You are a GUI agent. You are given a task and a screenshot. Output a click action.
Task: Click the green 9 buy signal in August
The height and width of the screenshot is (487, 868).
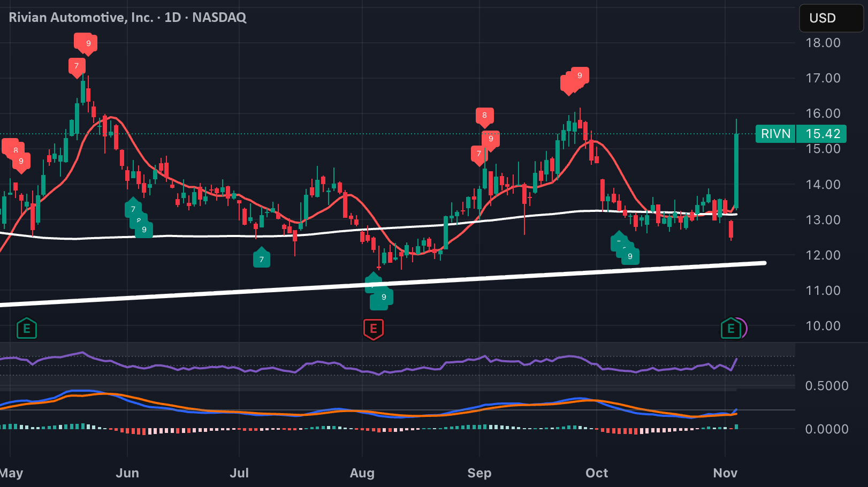[384, 298]
